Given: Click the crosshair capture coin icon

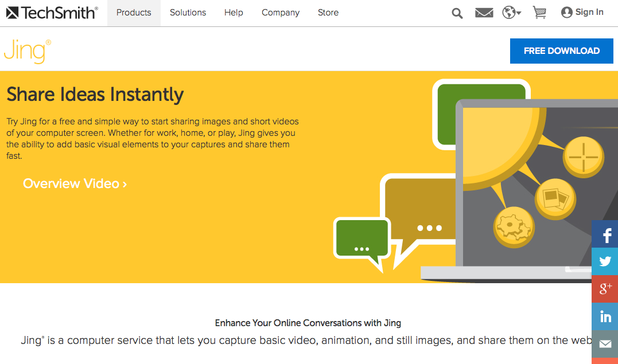Looking at the screenshot, I should pos(584,157).
